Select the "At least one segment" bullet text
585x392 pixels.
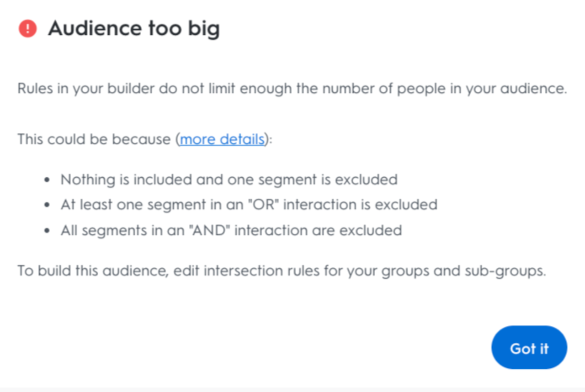(249, 204)
